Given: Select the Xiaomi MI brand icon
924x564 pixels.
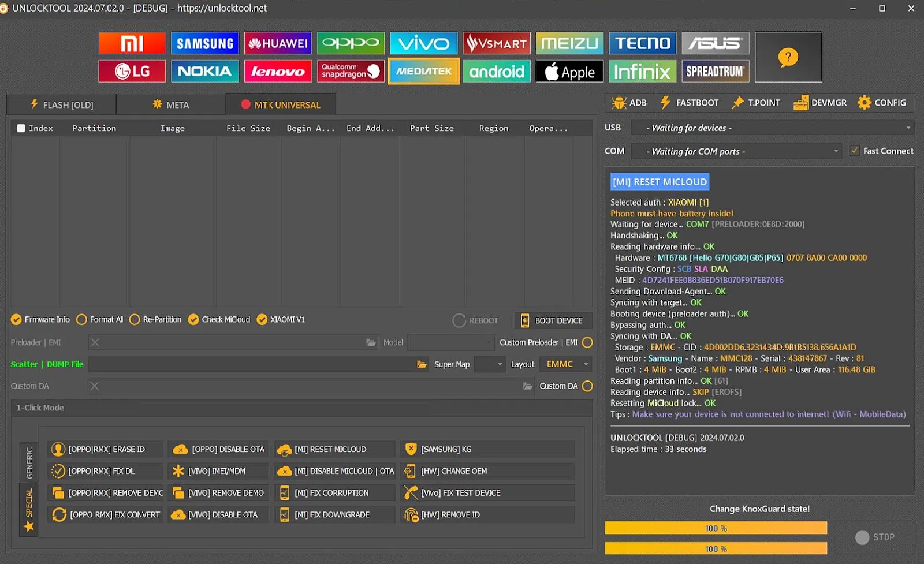Looking at the screenshot, I should (x=132, y=43).
